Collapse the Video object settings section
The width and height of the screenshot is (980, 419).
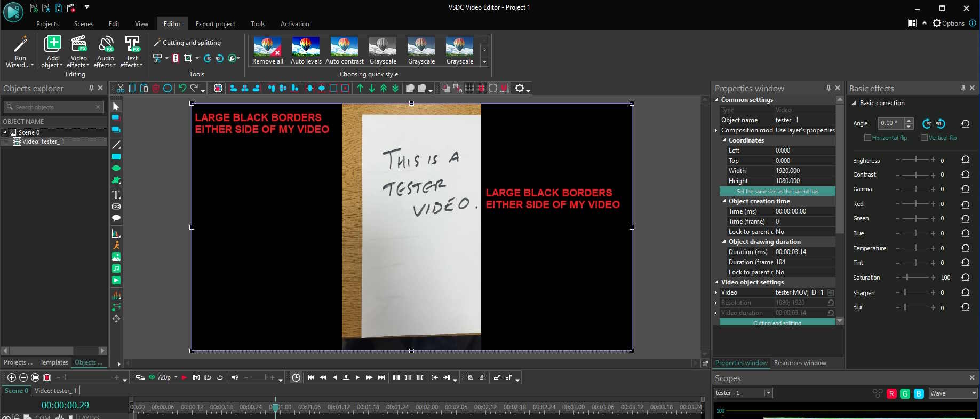tap(717, 282)
